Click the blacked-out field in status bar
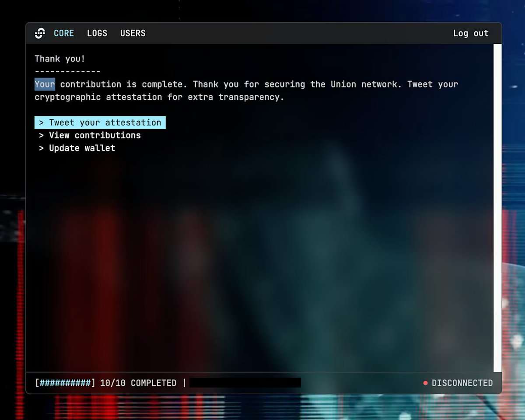This screenshot has height=420, width=525. (x=245, y=383)
